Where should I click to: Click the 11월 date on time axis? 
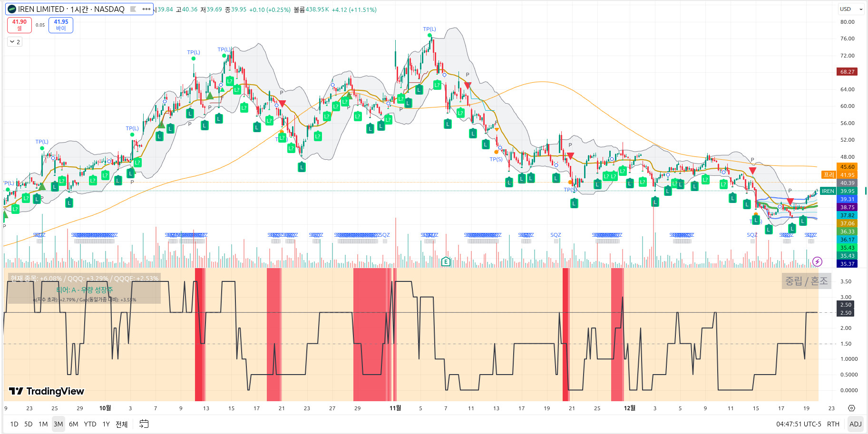pyautogui.click(x=395, y=408)
